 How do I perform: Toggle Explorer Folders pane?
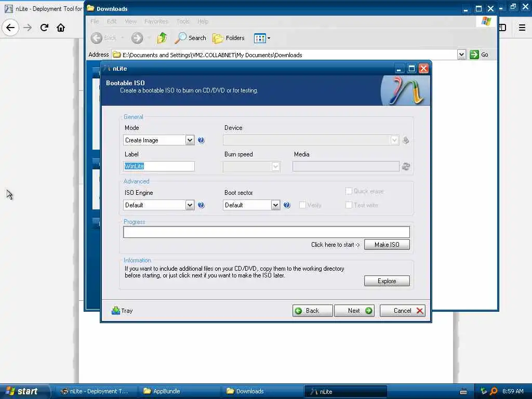point(229,38)
